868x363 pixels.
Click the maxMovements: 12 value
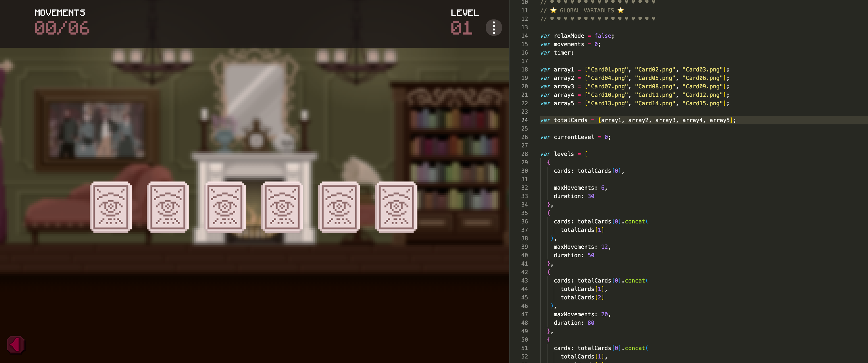point(605,247)
